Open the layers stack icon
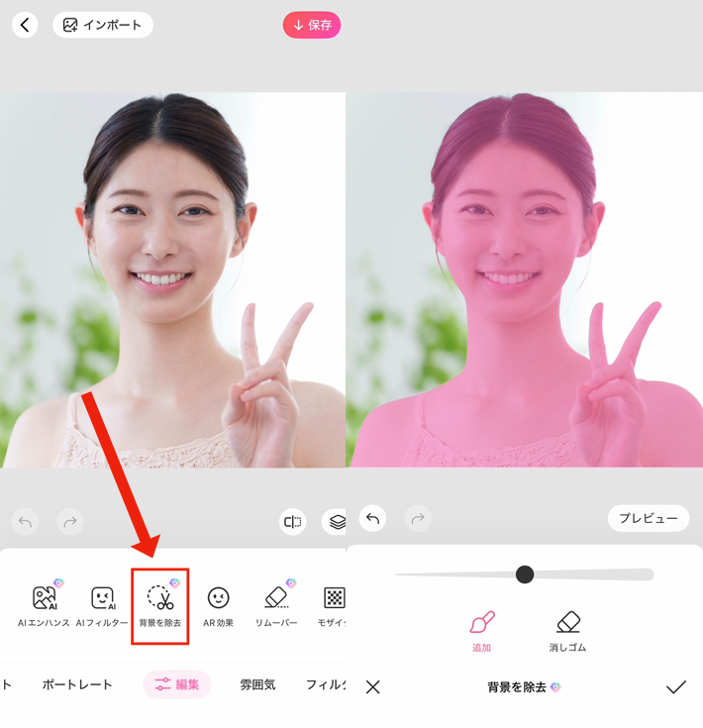This screenshot has height=728, width=703. click(x=336, y=522)
